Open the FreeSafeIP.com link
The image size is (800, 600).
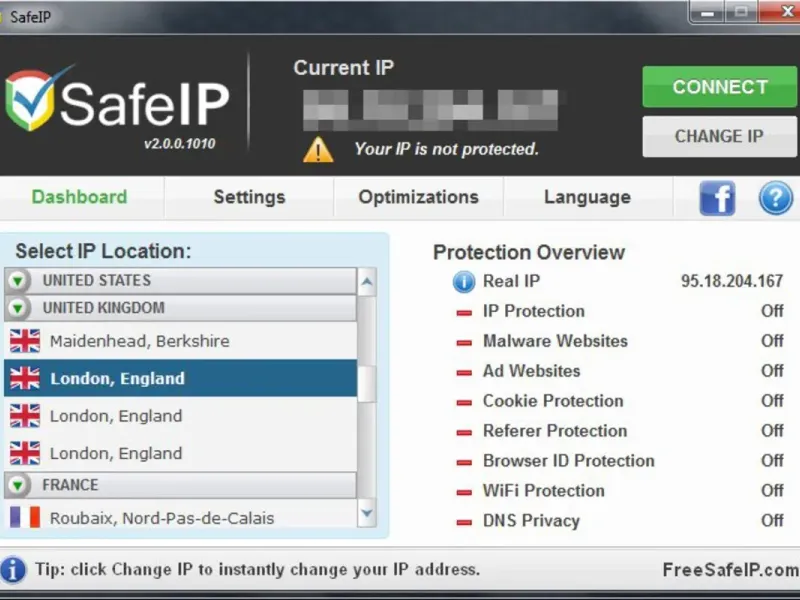point(731,569)
